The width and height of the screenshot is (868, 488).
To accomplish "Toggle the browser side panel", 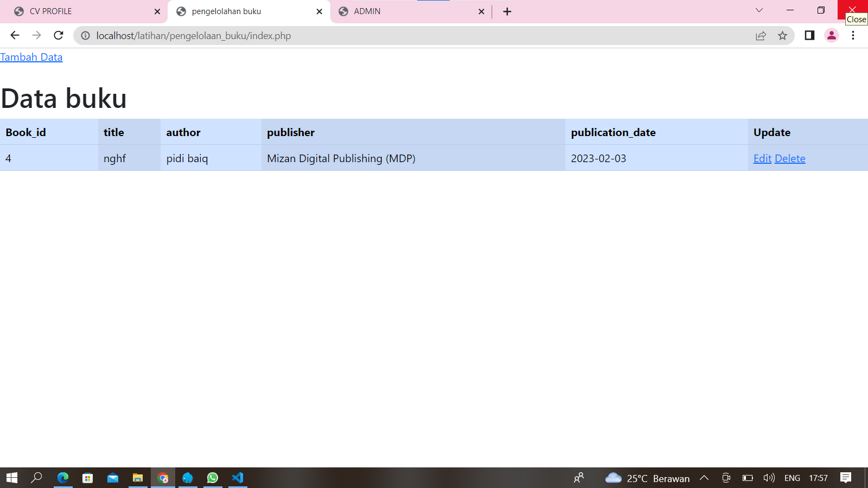I will [809, 36].
